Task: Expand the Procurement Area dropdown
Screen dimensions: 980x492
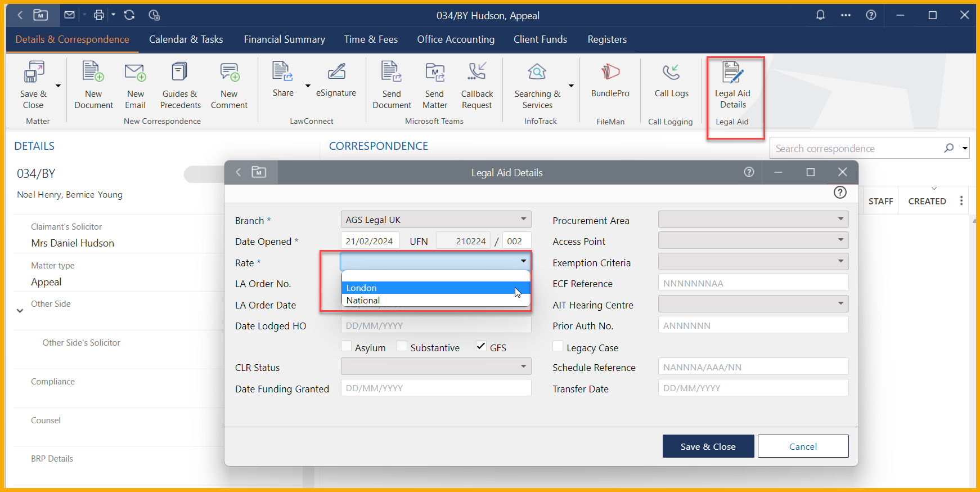Action: [x=753, y=220]
